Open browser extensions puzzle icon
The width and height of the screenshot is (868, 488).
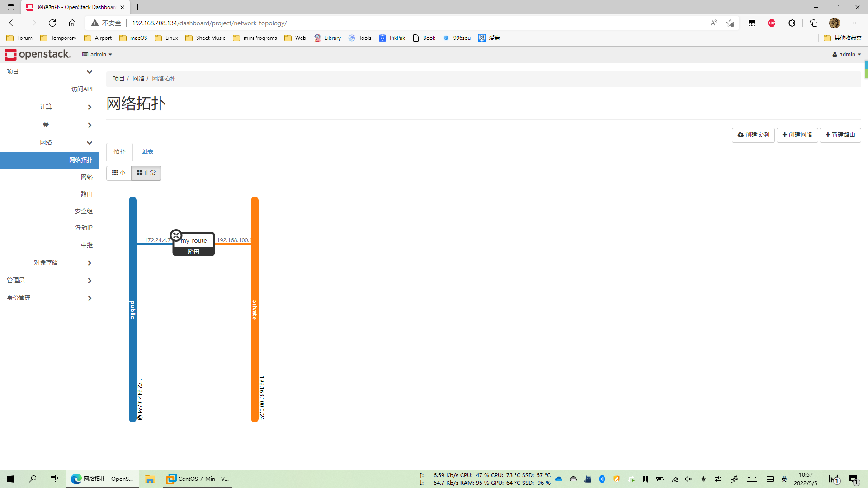click(792, 23)
